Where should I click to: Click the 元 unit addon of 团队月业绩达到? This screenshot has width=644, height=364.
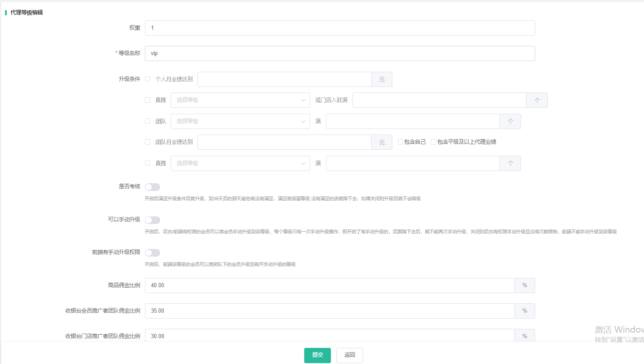point(382,143)
